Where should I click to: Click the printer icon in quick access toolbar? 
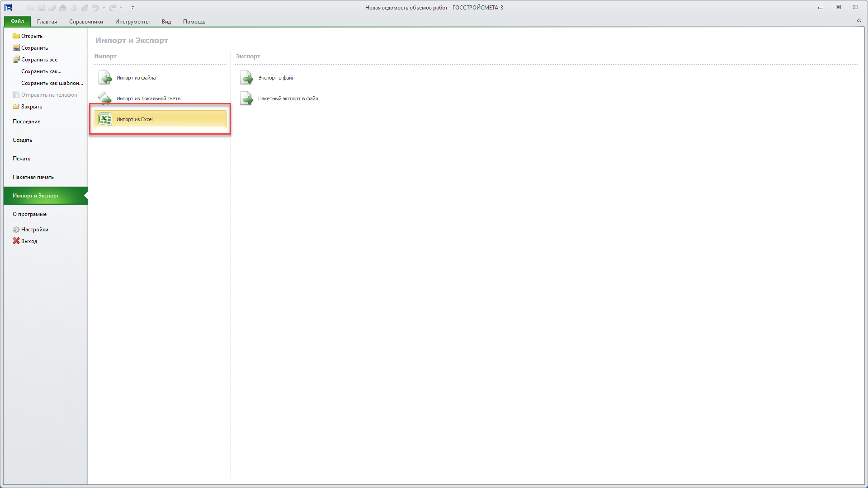(63, 8)
